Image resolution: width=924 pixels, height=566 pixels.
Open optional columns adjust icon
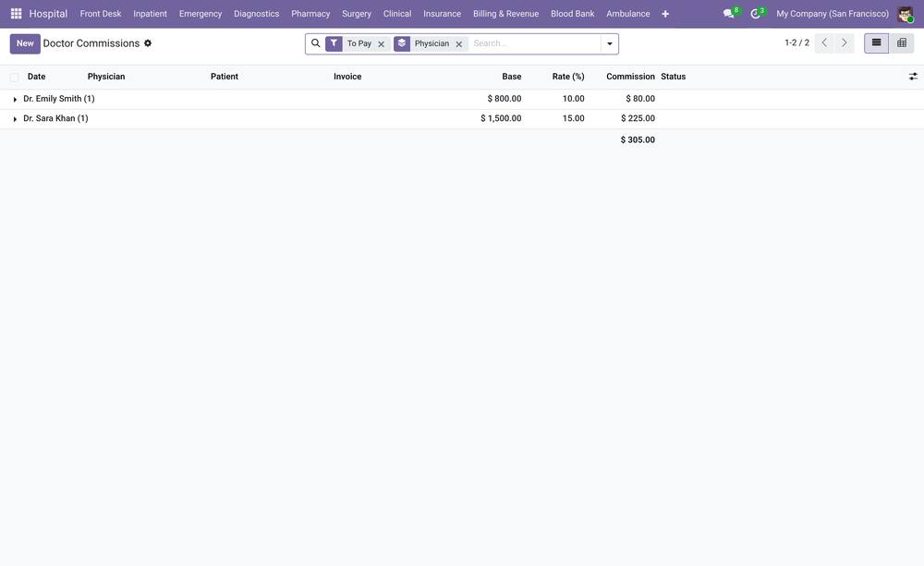tap(913, 77)
